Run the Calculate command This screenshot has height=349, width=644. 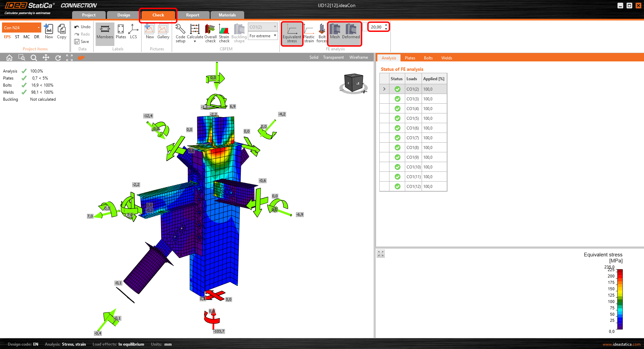coord(195,31)
